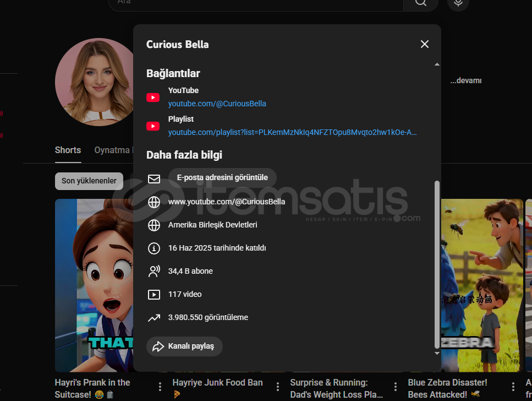
Task: Switch to the Shorts tab
Action: point(68,150)
